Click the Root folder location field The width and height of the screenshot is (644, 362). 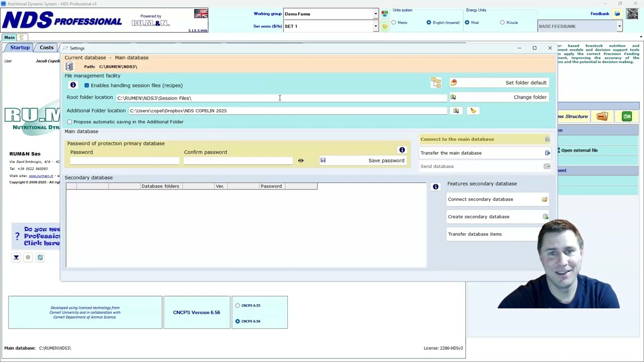click(x=281, y=98)
